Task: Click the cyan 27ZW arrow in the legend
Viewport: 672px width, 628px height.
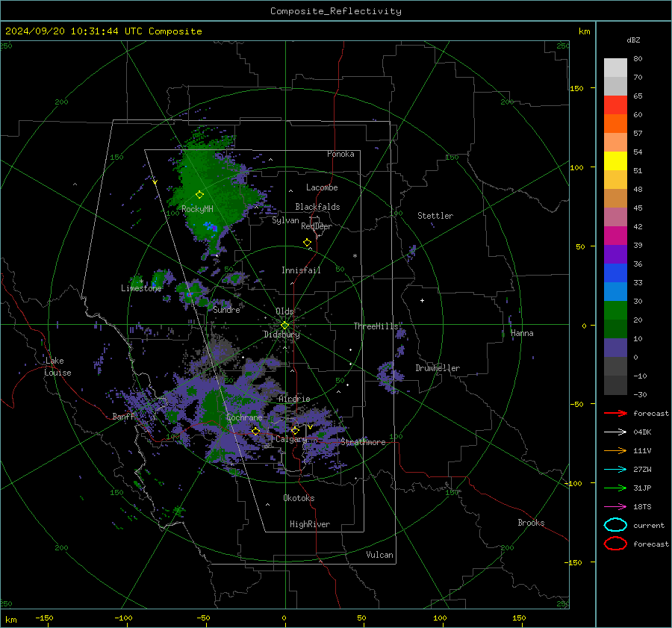Action: 615,470
